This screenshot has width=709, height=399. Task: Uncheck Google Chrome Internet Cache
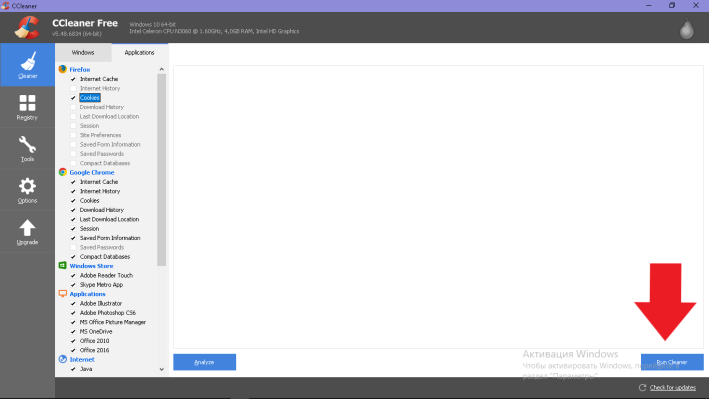(x=73, y=182)
